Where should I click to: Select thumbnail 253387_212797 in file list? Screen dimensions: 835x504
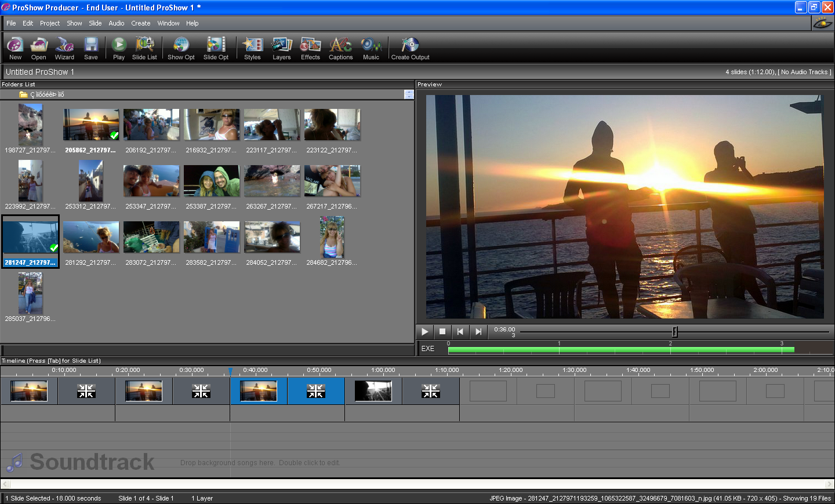(x=211, y=187)
